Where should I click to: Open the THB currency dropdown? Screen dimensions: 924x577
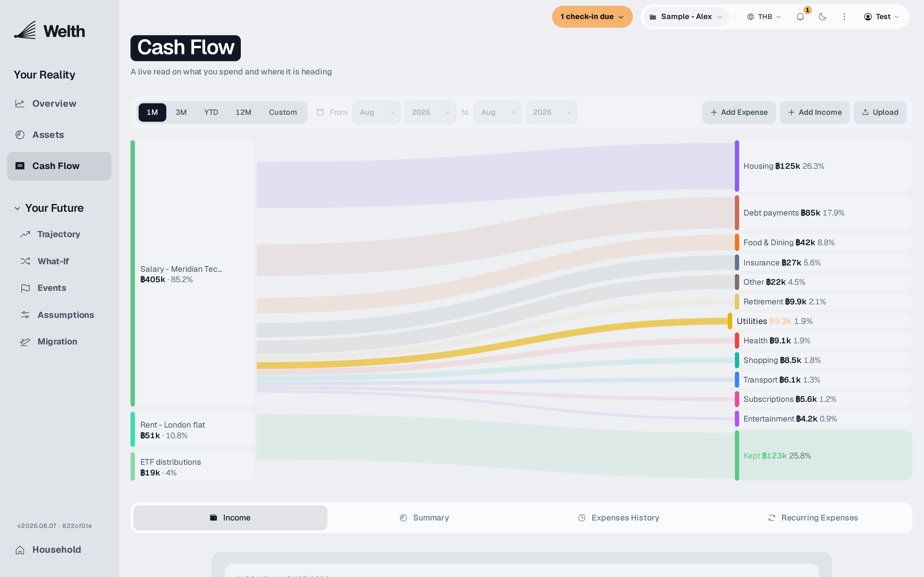[764, 17]
